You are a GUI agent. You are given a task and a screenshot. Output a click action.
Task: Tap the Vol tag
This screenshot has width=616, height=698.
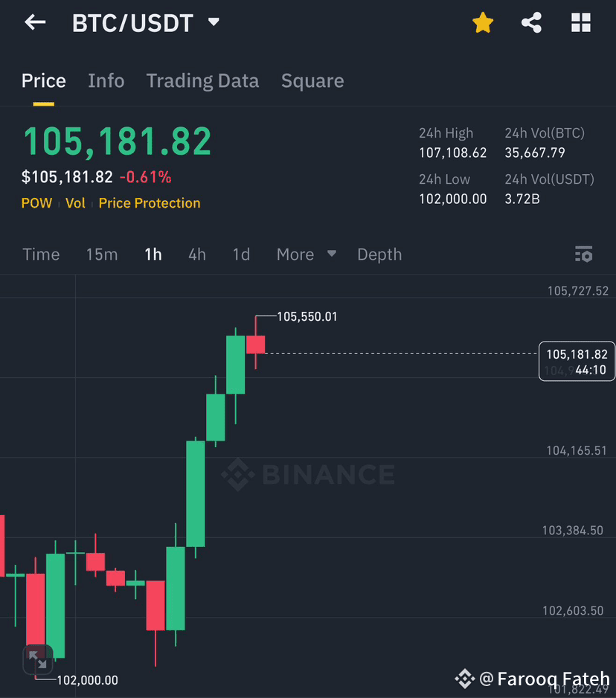(75, 203)
